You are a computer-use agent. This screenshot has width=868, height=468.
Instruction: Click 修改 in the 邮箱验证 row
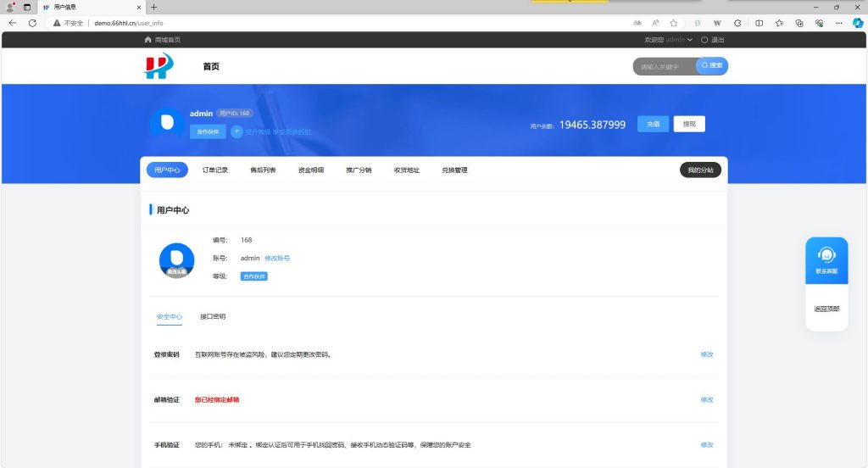707,400
